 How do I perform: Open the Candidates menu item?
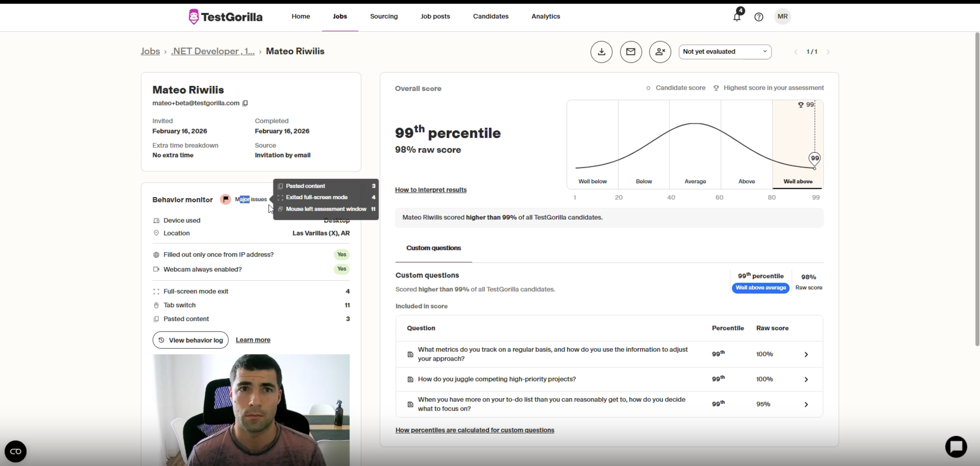click(490, 16)
